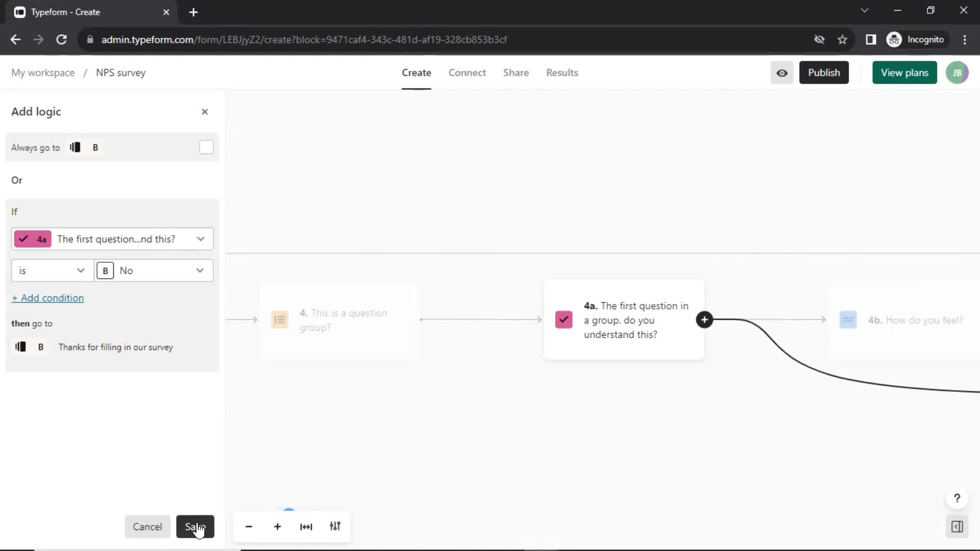Select the pink checkbox icon on card 4a
The height and width of the screenshot is (551, 980).
563,320
